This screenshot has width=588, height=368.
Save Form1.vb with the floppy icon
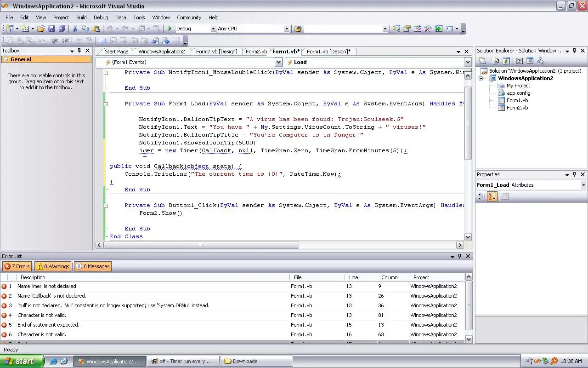click(51, 29)
